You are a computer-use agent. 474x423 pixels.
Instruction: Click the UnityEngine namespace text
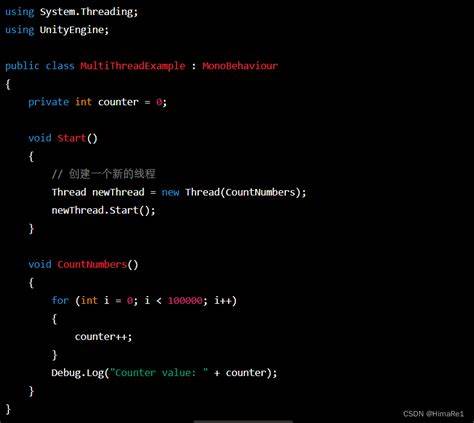pyautogui.click(x=74, y=30)
